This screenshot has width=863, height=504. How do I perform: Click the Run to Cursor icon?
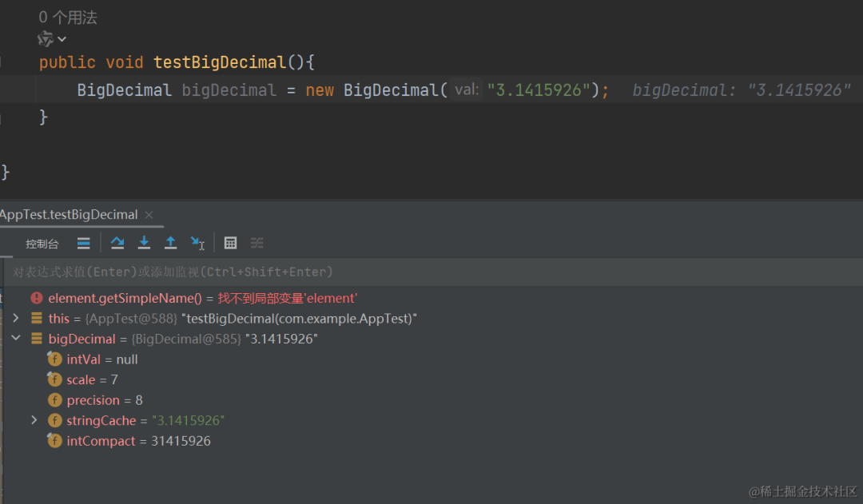click(x=197, y=243)
